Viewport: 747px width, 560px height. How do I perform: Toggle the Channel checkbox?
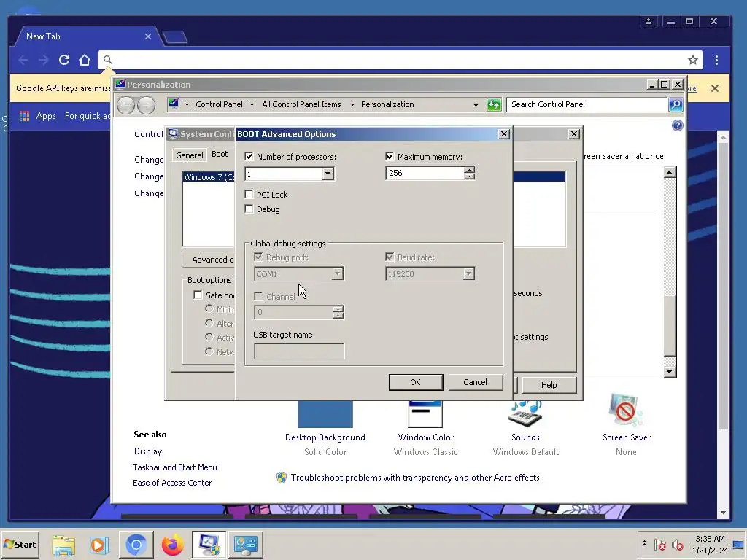[258, 296]
